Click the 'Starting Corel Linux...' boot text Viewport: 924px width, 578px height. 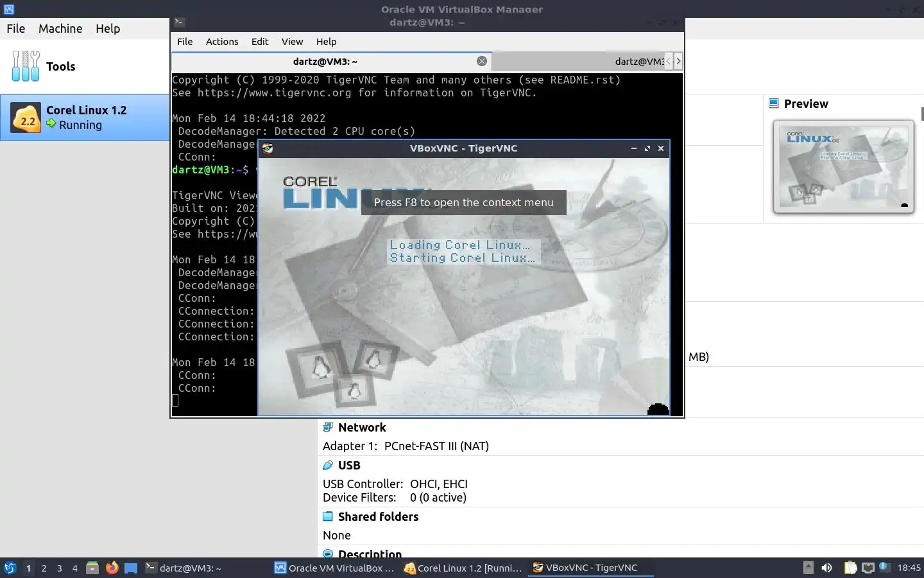[463, 258]
